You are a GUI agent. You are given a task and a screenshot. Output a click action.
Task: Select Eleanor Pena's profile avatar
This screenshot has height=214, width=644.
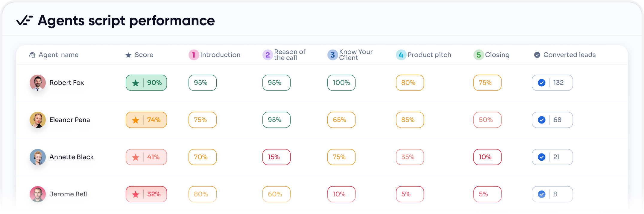click(38, 120)
